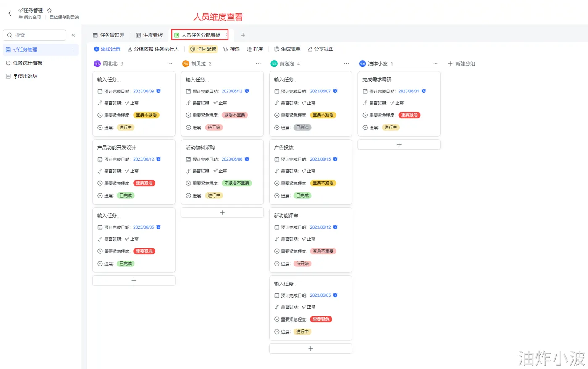Click the 重要紧急 red tag on 完成需求调研
588x369 pixels.
coord(409,115)
